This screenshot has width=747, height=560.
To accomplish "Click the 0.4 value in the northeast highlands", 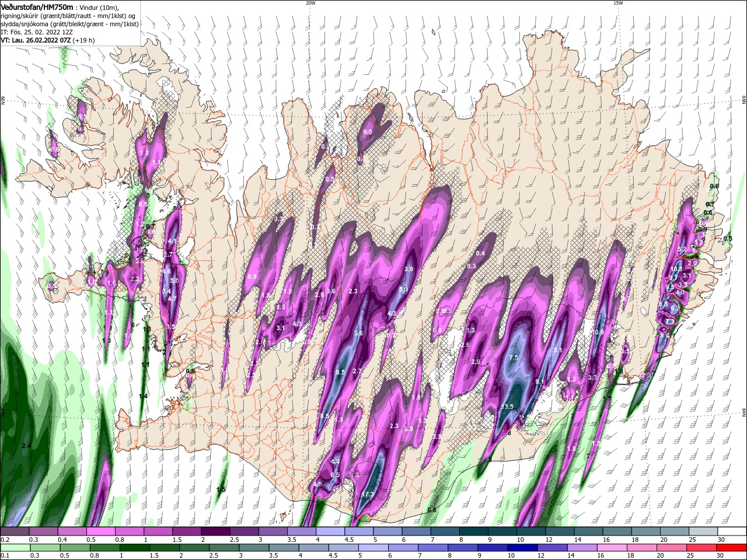I will (x=480, y=253).
